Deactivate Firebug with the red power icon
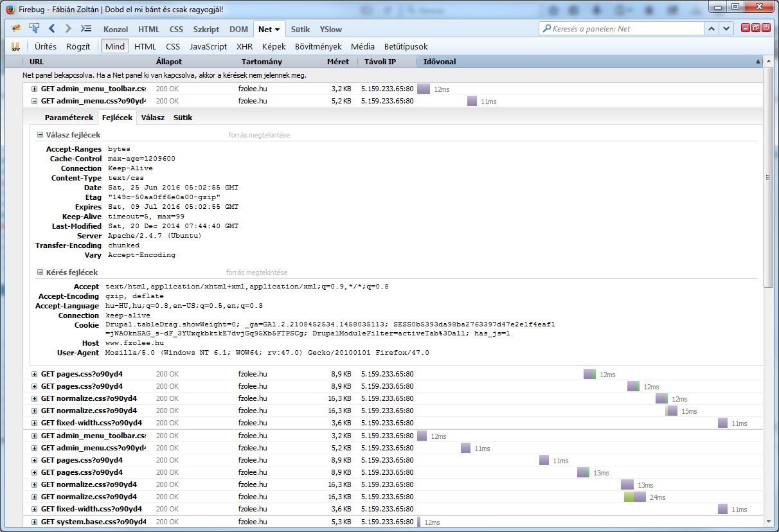Viewport: 779px width, 532px height. point(766,28)
